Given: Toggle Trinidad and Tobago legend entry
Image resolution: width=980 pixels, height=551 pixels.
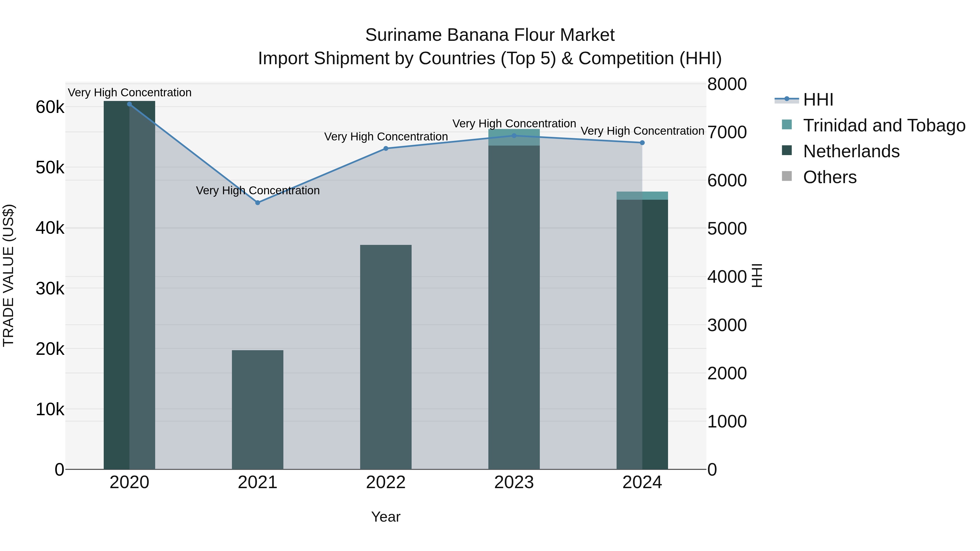Looking at the screenshot, I should pos(873,125).
